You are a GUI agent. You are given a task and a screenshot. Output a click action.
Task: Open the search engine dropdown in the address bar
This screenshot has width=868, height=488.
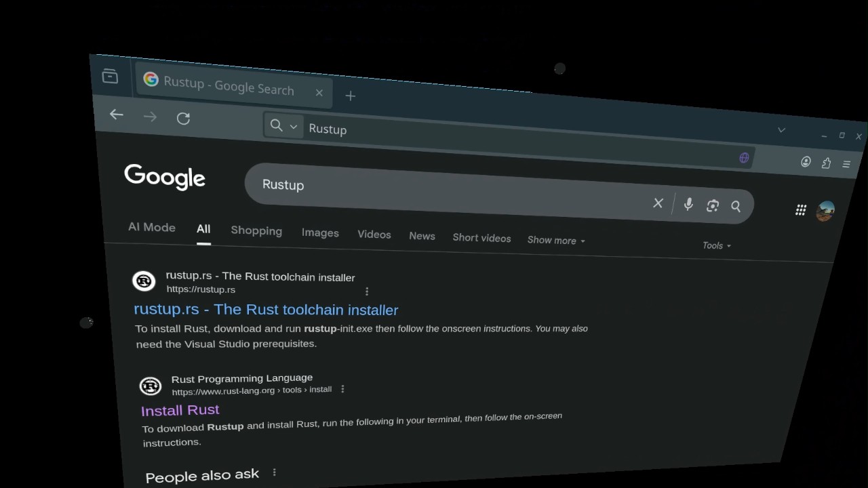283,125
